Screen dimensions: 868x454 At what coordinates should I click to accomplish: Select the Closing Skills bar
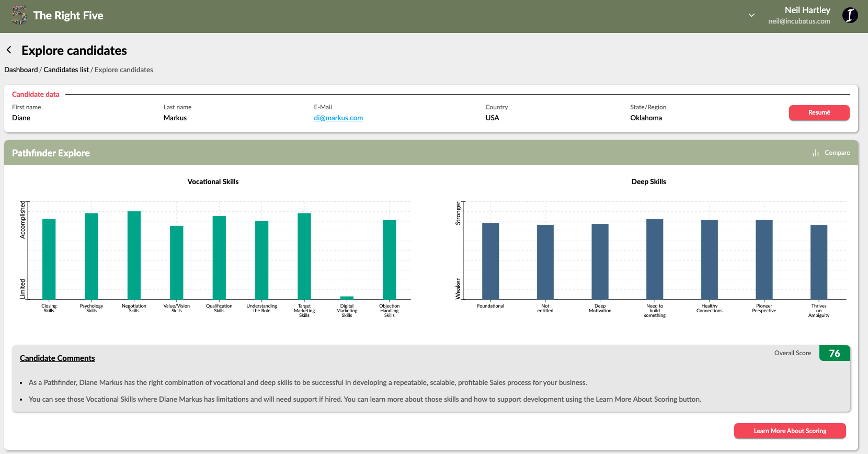[49, 259]
